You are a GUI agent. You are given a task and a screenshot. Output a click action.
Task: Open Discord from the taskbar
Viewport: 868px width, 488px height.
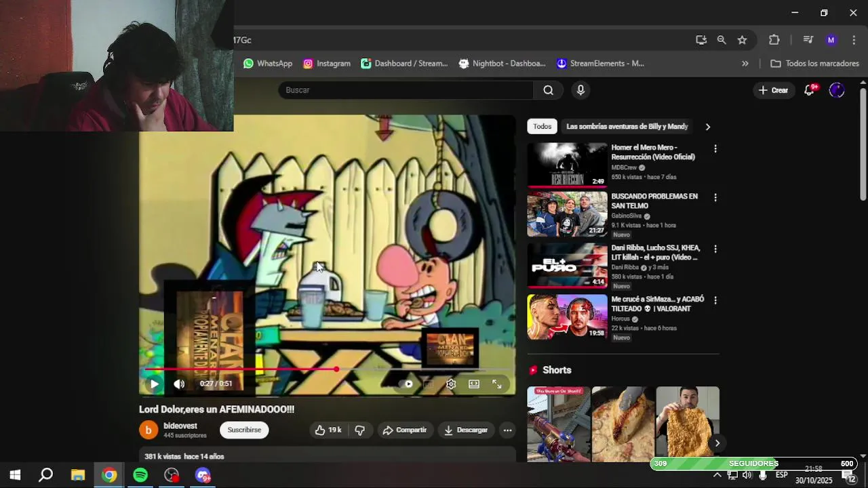tap(203, 475)
